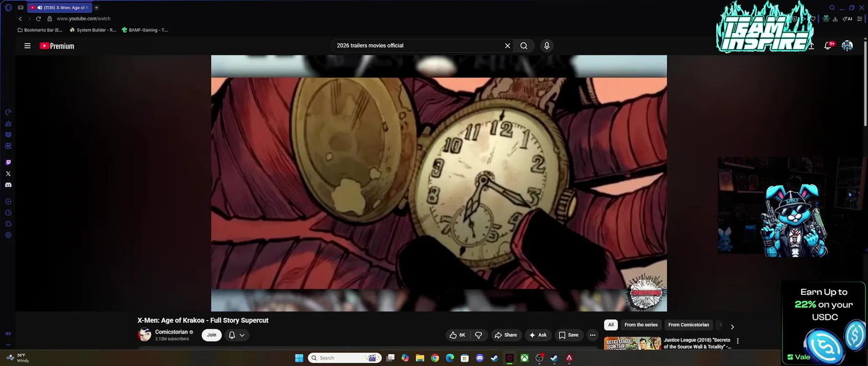Image resolution: width=868 pixels, height=366 pixels.
Task: Open weather widget 36°F Windy
Action: tap(17, 358)
